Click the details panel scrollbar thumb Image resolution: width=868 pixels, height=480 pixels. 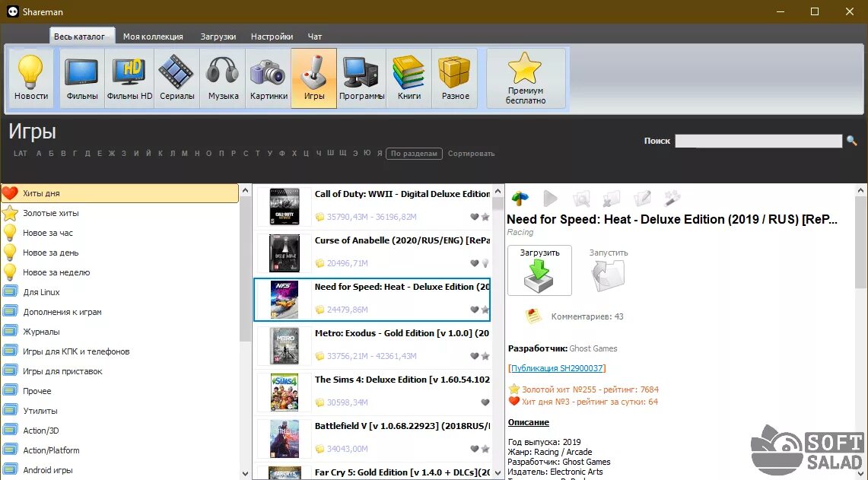pos(861,242)
